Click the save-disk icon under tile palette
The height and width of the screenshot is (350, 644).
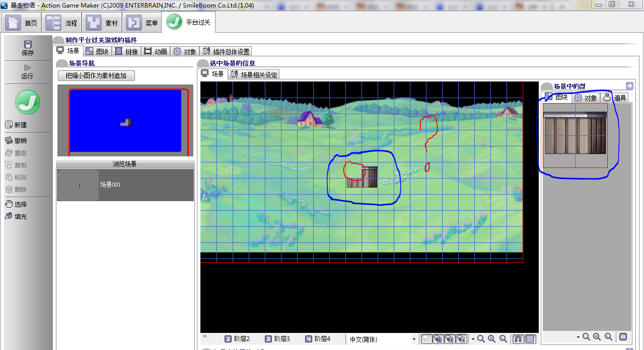[x=623, y=337]
